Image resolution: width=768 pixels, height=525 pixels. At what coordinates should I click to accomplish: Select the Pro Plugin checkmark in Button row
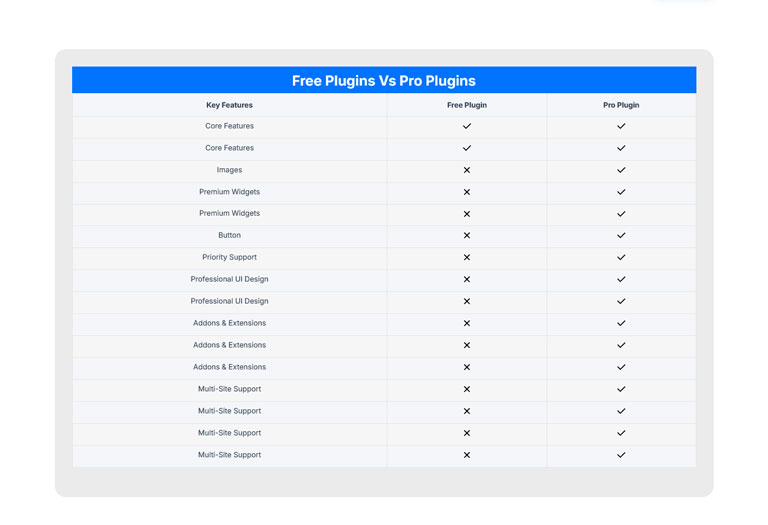click(x=621, y=236)
